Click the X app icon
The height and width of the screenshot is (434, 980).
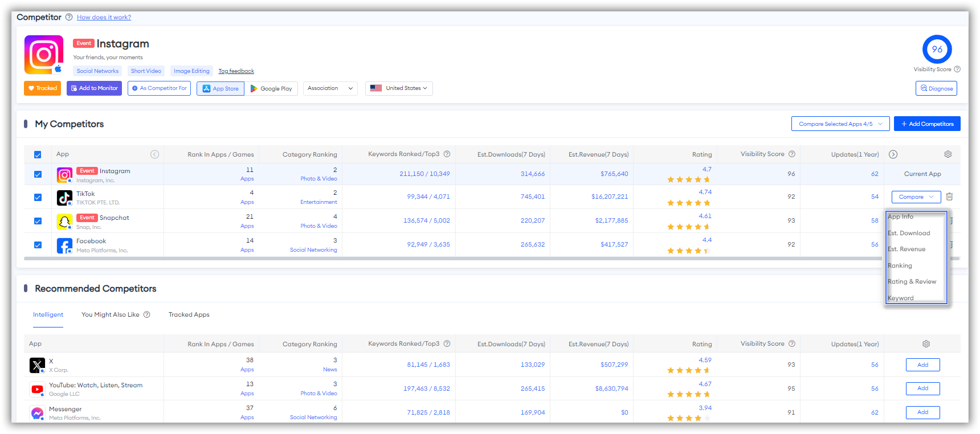[37, 365]
